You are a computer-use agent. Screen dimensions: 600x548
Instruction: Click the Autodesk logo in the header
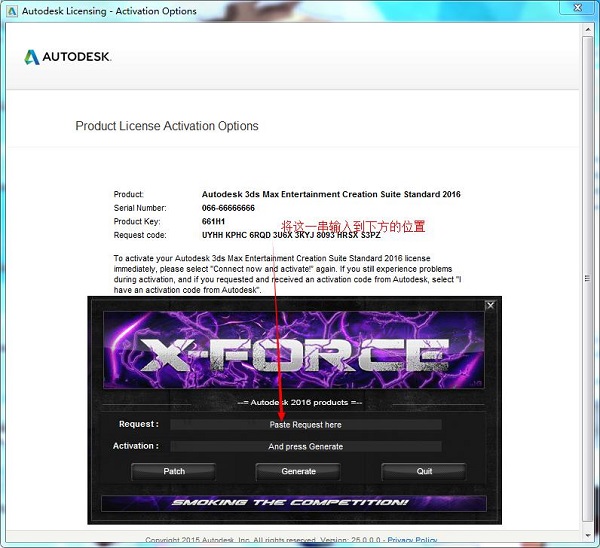click(68, 57)
